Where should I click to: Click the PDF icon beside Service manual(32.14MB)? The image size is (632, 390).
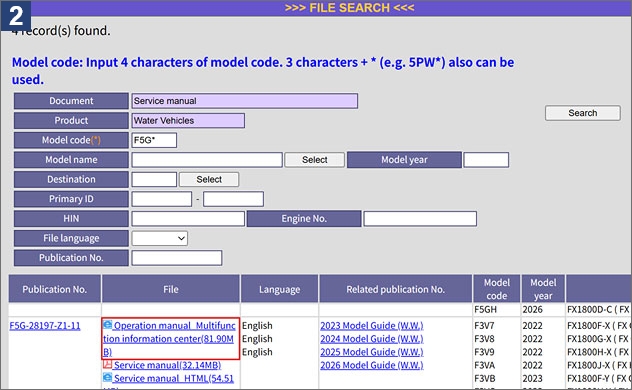[108, 364]
